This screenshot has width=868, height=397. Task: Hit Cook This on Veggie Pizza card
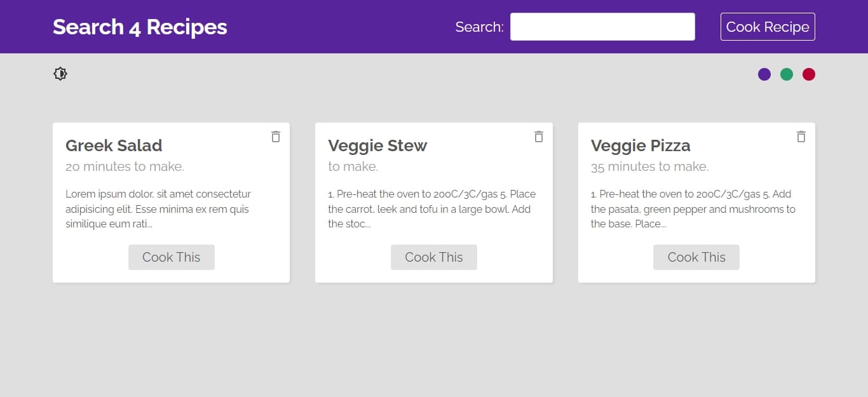pos(696,257)
